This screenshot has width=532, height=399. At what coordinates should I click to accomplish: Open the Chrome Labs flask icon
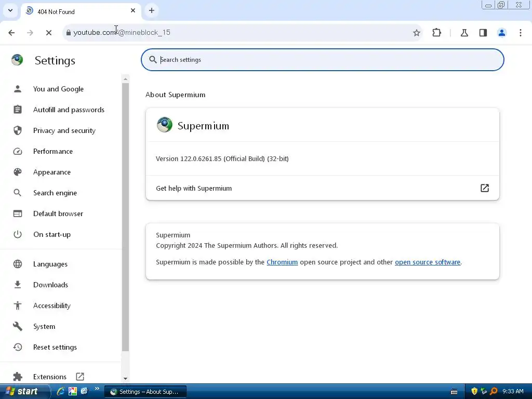(464, 33)
